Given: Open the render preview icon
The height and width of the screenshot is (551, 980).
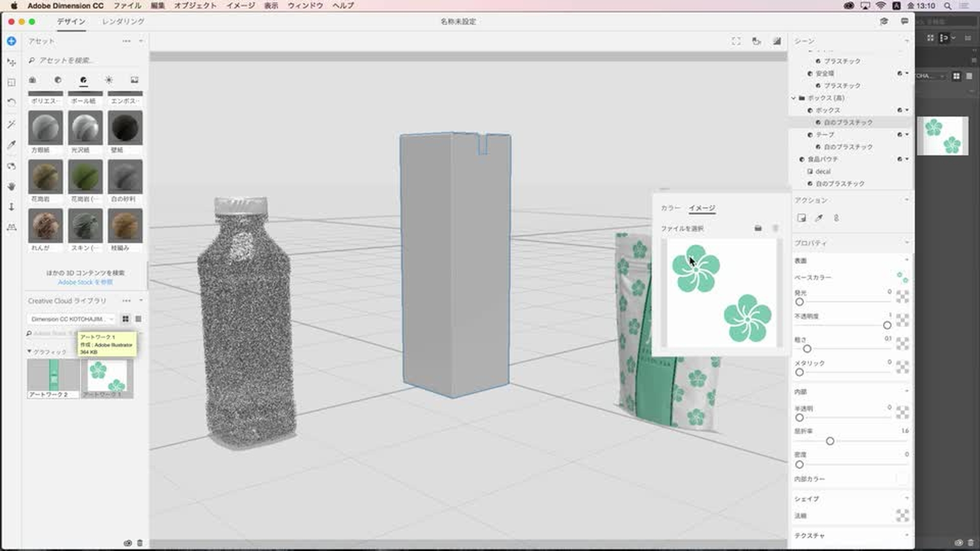Looking at the screenshot, I should pos(776,41).
